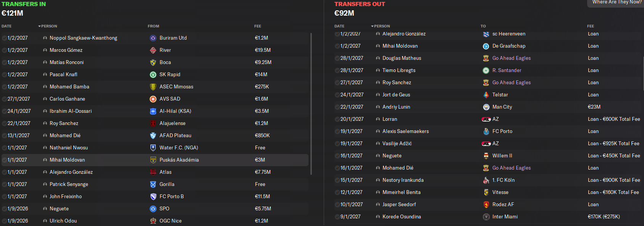Sort Transfers Out list by Fee header
The height and width of the screenshot is (226, 644).
591,26
